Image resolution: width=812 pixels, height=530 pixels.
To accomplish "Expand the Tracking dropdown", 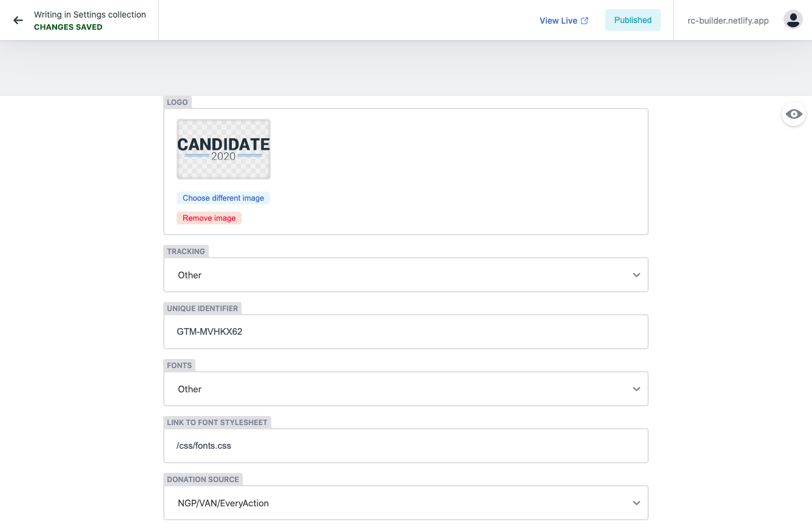I will (406, 275).
